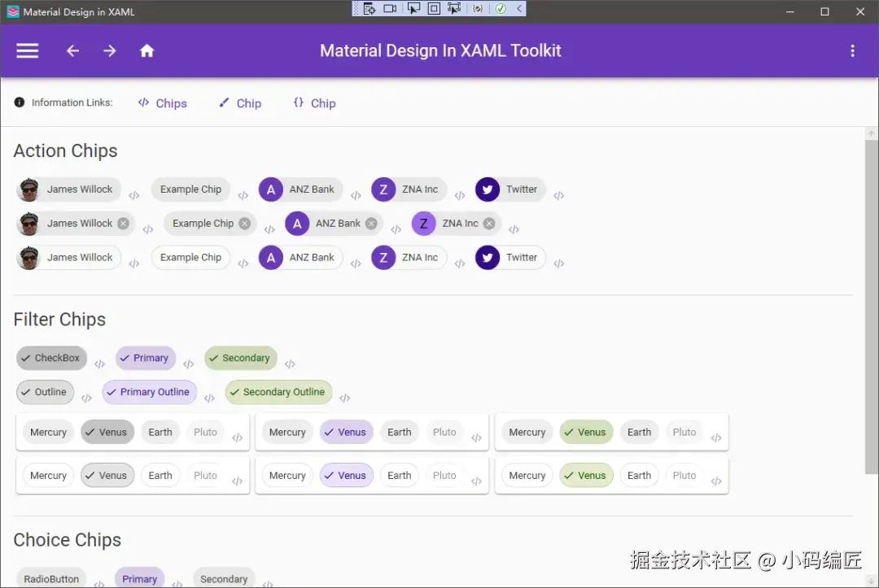Screen dimensions: 879x588
Task: Toggle gray Venus chip in first planet group
Action: tap(107, 433)
